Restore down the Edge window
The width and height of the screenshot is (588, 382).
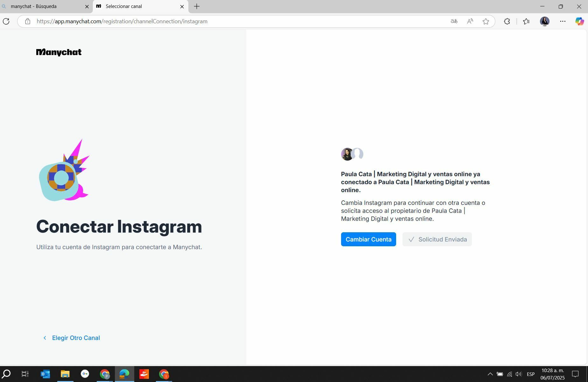[561, 6]
